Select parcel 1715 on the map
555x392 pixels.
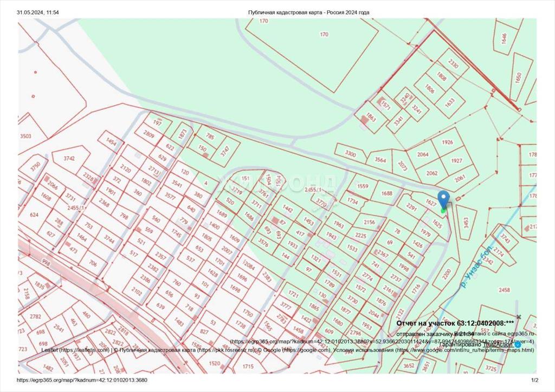tap(248, 367)
